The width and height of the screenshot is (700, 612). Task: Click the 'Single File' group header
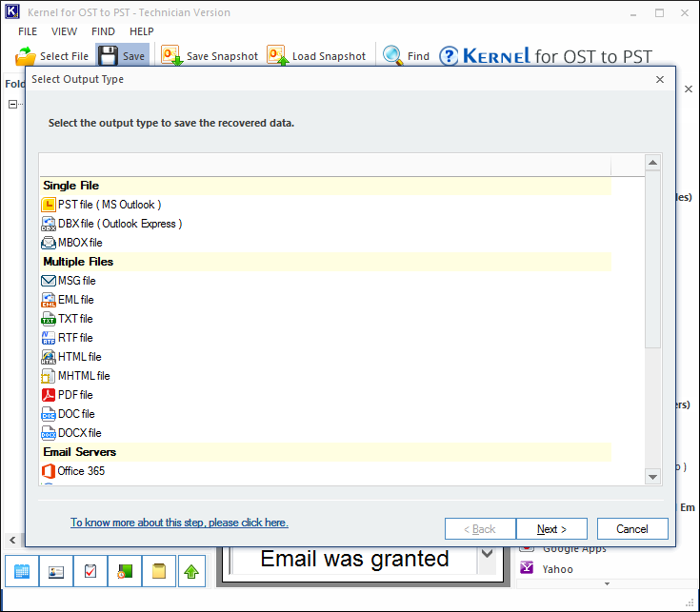click(326, 186)
